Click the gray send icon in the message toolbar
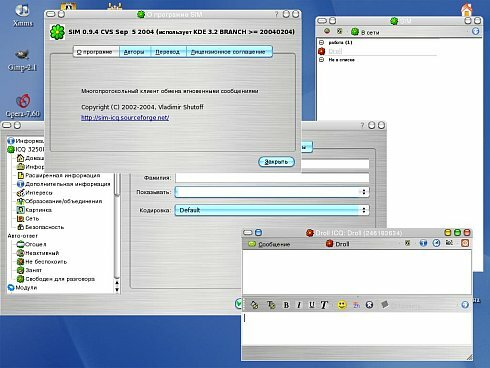 [385, 304]
